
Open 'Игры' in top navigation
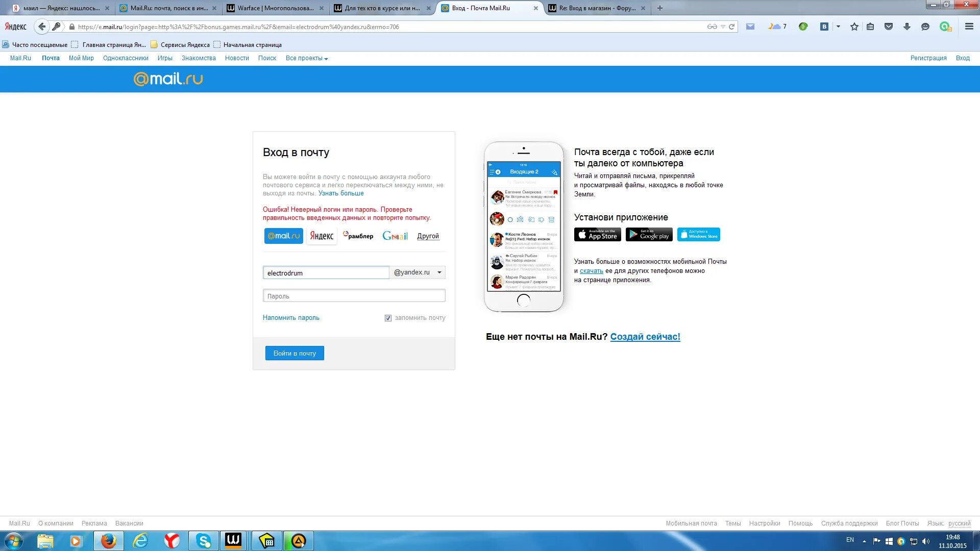pos(165,58)
